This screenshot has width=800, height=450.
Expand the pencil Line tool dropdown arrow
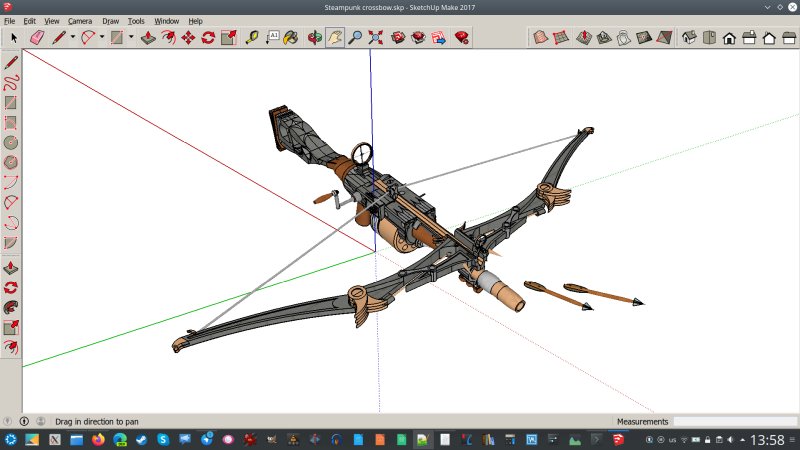[x=74, y=38]
